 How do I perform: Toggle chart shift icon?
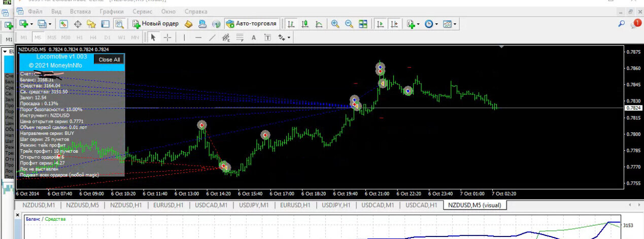tap(394, 24)
